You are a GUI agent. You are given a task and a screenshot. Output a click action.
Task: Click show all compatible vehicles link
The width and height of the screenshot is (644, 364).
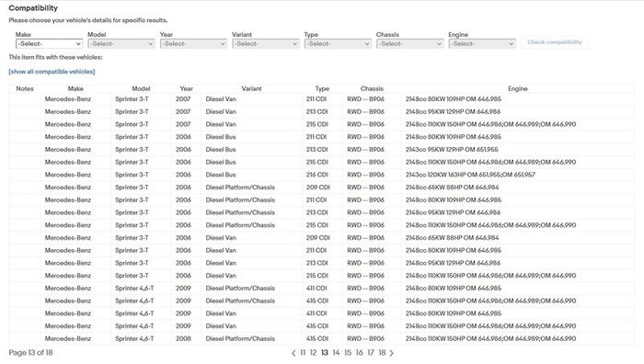coord(52,72)
